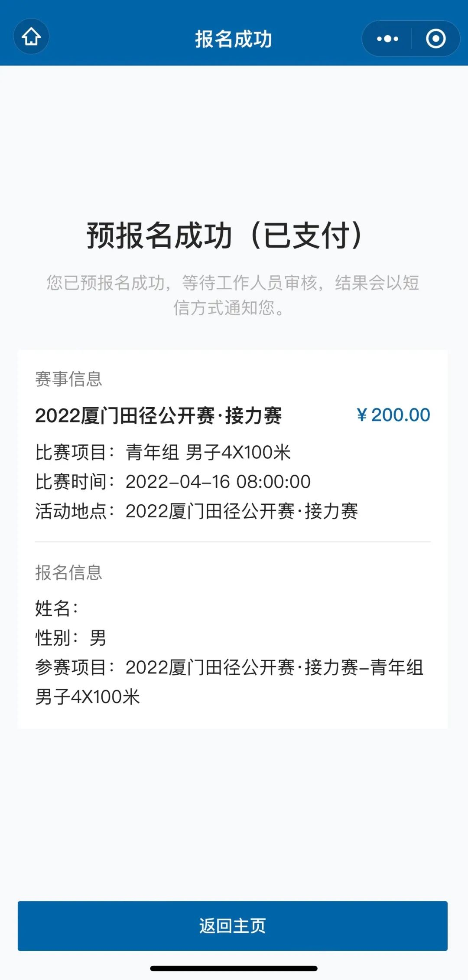Screen dimensions: 468x980
Task: Tap the gray review notice text
Action: pyautogui.click(x=233, y=295)
